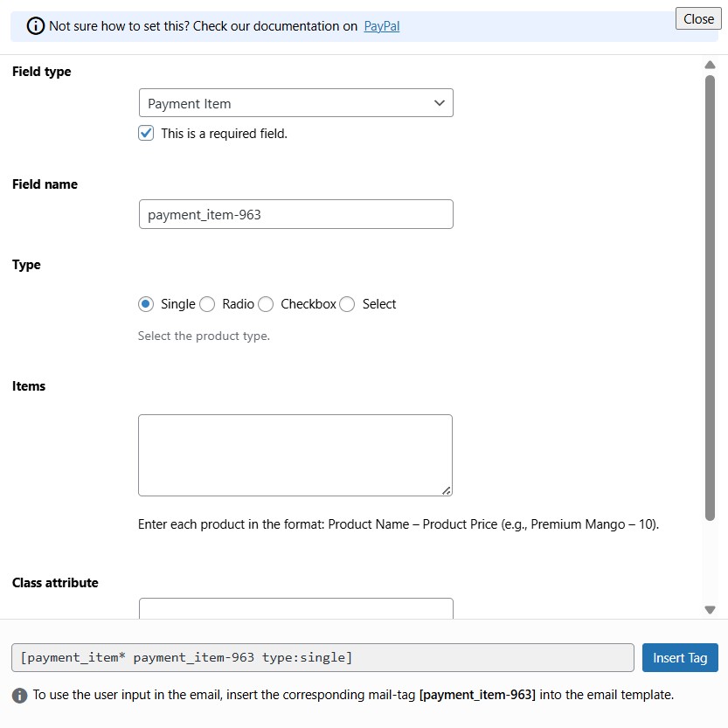Click the vertical scrollbar thumb
This screenshot has height=728, width=728.
click(x=710, y=298)
